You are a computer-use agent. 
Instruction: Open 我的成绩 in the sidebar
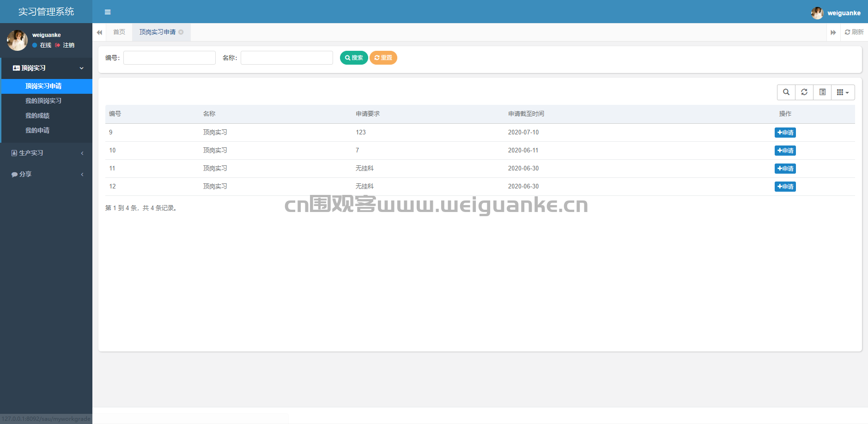[x=47, y=115]
